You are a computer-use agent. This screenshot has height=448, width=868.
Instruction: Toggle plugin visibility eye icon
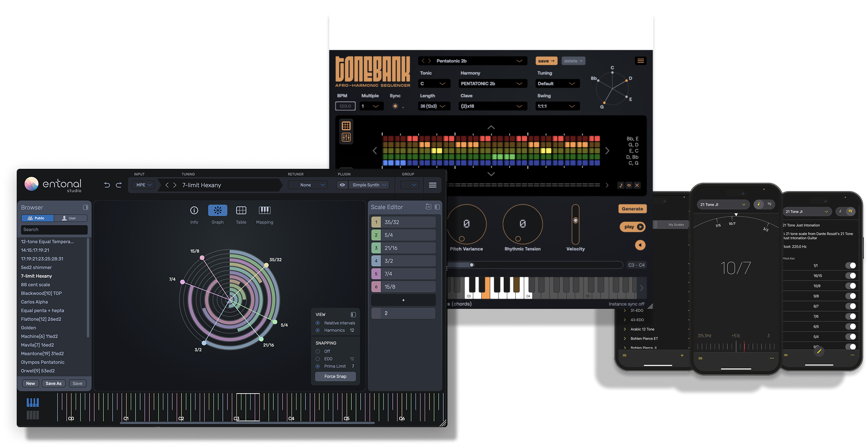(343, 185)
